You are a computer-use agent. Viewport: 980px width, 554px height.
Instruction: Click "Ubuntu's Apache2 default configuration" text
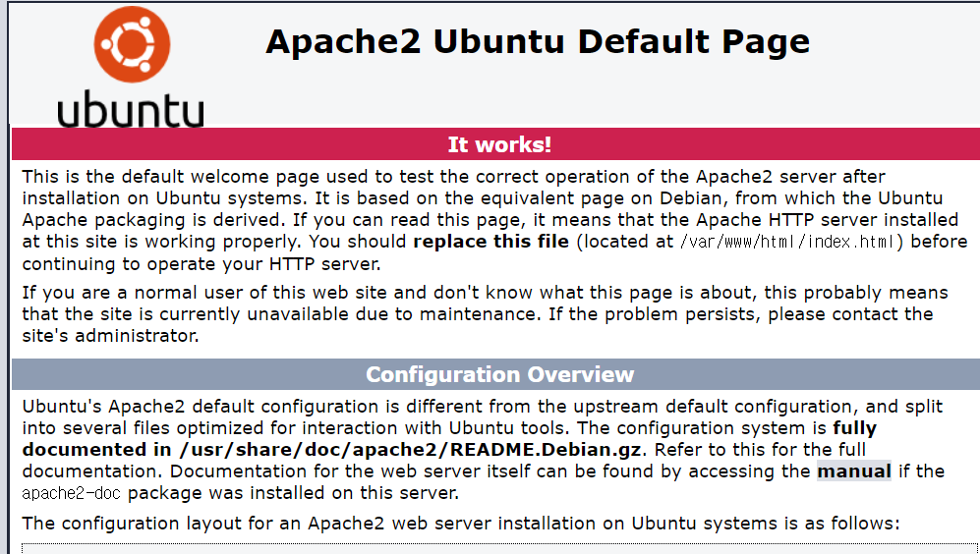pyautogui.click(x=200, y=407)
